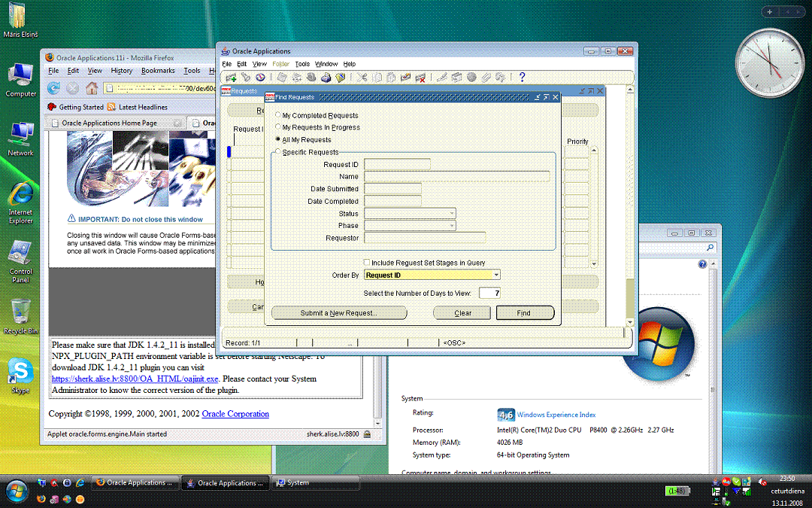812x508 pixels.
Task: Click the Requestor input field
Action: pyautogui.click(x=425, y=238)
